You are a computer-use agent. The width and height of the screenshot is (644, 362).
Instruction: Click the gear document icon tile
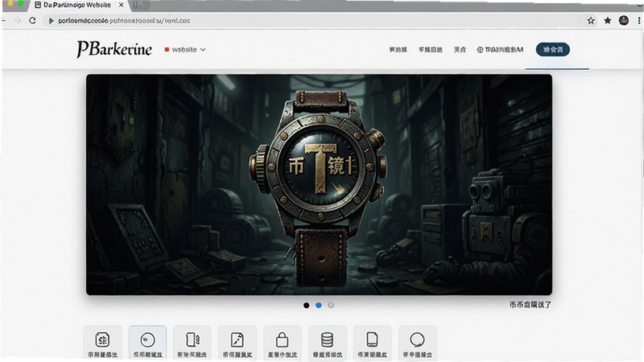coord(103,343)
